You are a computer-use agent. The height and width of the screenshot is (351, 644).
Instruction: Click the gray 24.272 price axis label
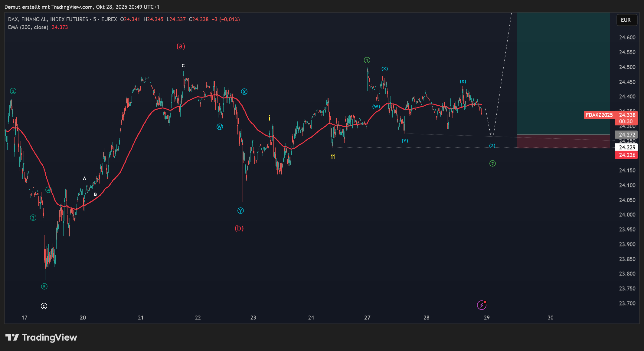point(626,135)
